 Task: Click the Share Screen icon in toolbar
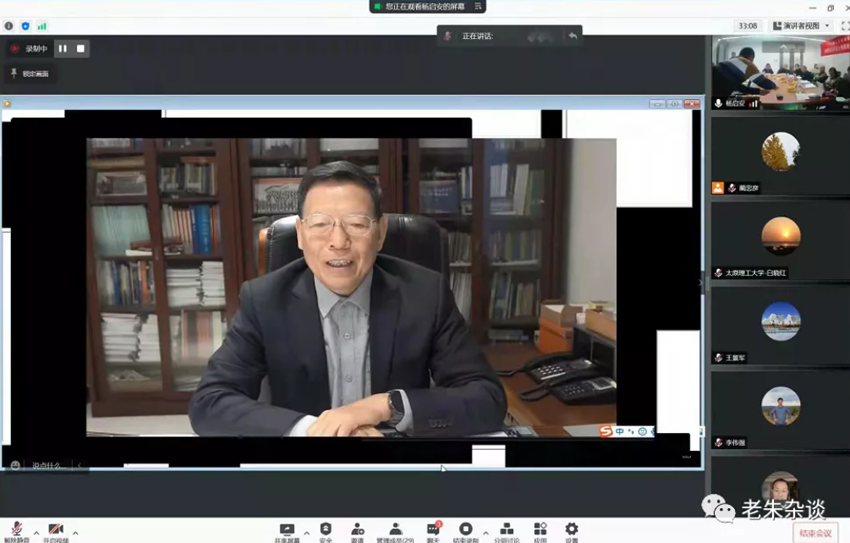click(287, 530)
